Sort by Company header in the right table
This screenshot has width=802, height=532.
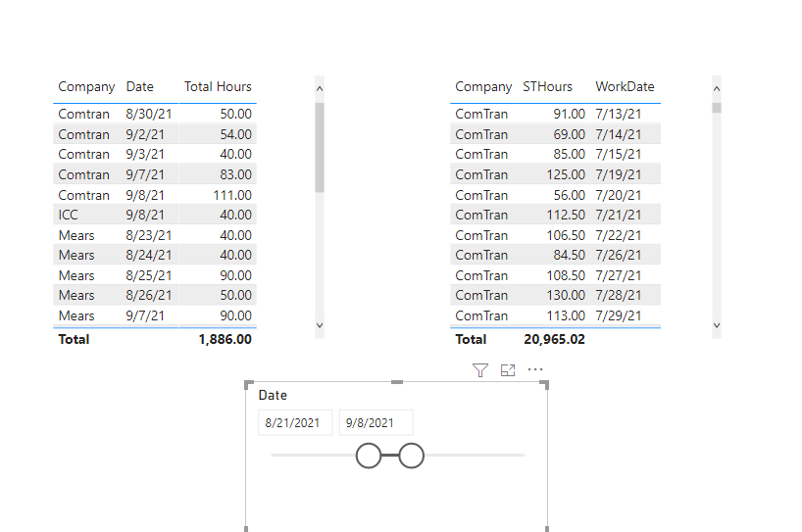coord(483,86)
